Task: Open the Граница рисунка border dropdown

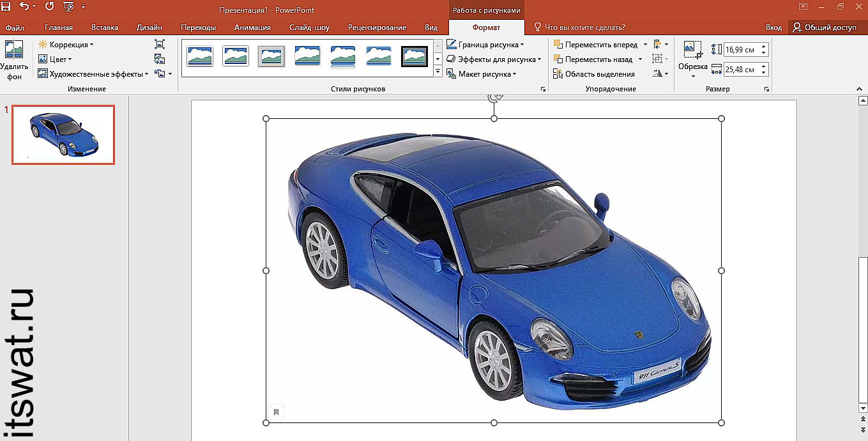Action: pos(485,45)
